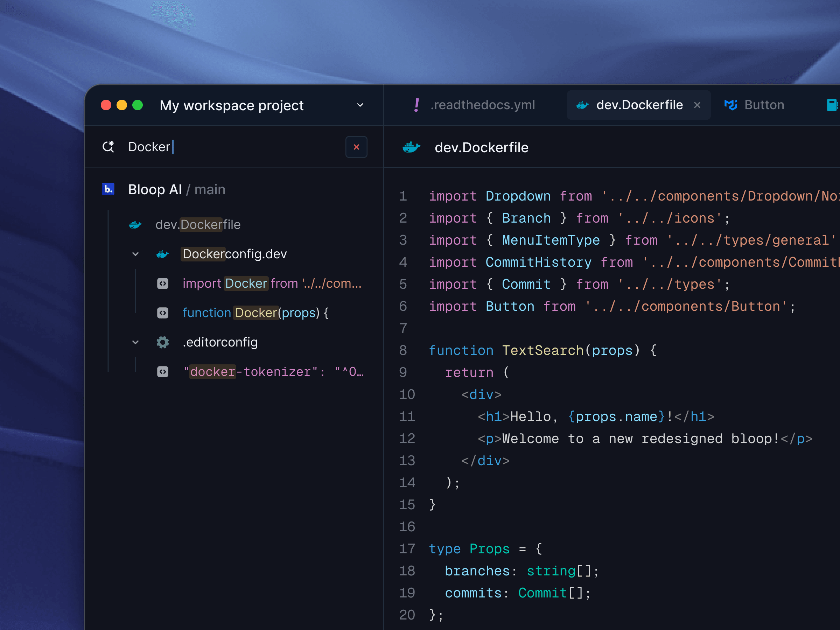Switch to the Button tab

click(763, 105)
